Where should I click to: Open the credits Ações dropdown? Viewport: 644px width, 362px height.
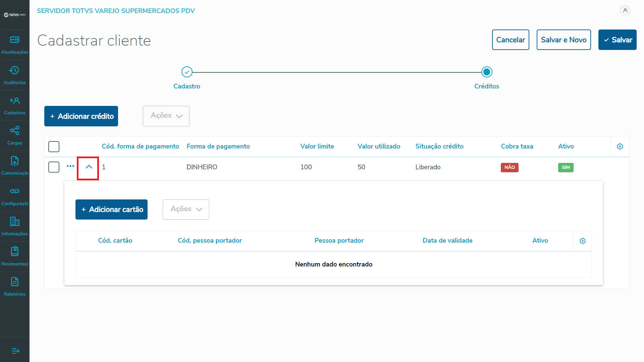166,116
